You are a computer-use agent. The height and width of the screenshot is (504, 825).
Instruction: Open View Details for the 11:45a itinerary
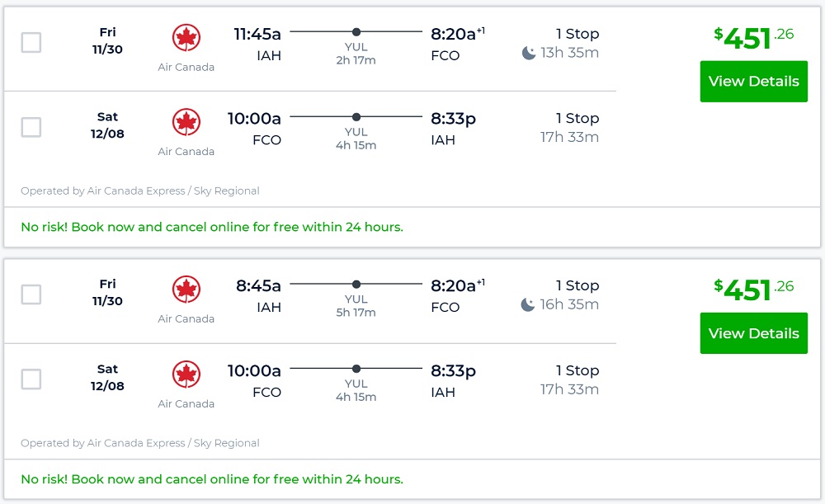pyautogui.click(x=753, y=82)
